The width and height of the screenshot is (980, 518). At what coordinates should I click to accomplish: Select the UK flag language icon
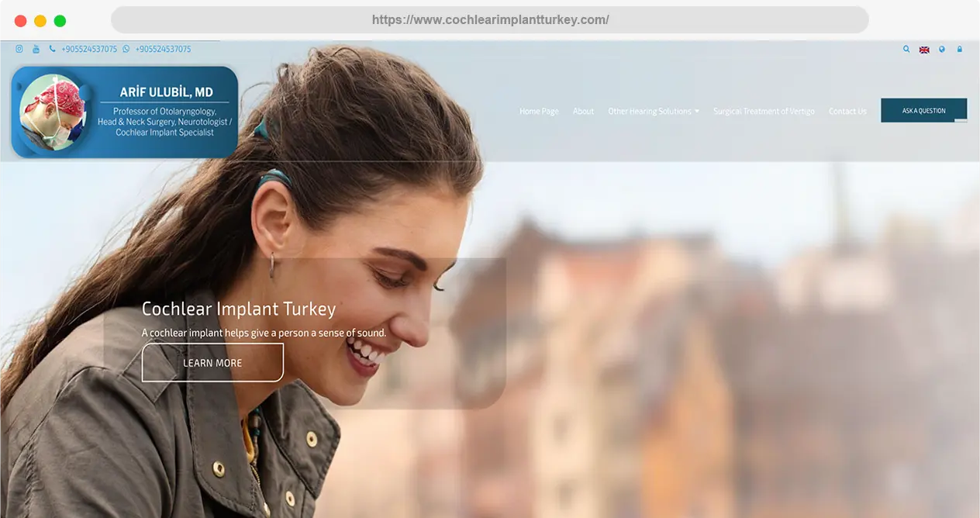(924, 50)
